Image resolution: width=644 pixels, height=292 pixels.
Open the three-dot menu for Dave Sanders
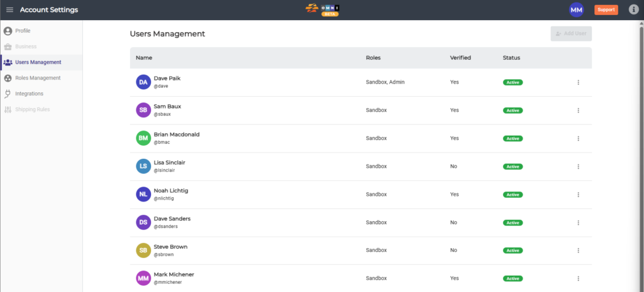click(578, 223)
